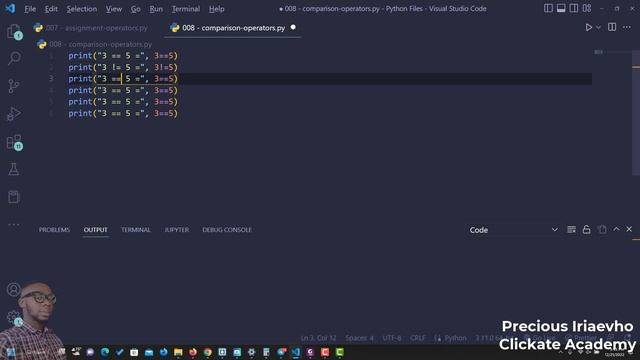The width and height of the screenshot is (640, 360).
Task: Open the Extensions view
Action: [14, 142]
